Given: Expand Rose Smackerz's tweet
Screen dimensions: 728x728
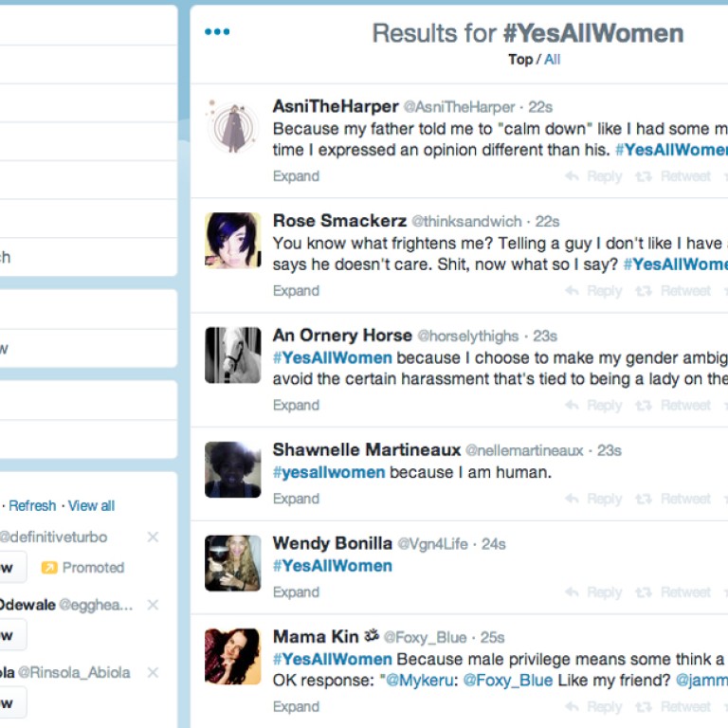Looking at the screenshot, I should (x=296, y=291).
